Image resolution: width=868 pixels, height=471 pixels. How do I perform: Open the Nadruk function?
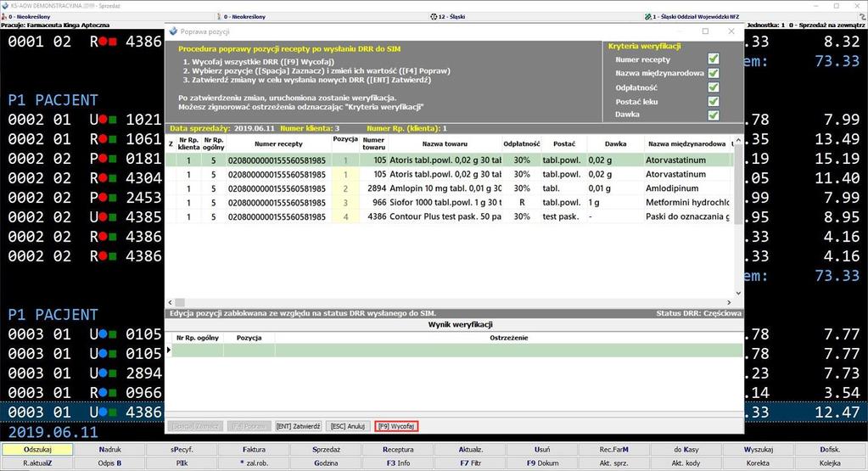[109, 450]
